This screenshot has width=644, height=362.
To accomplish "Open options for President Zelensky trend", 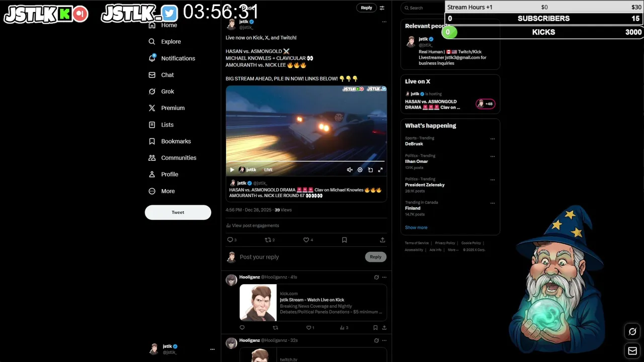I will [493, 179].
